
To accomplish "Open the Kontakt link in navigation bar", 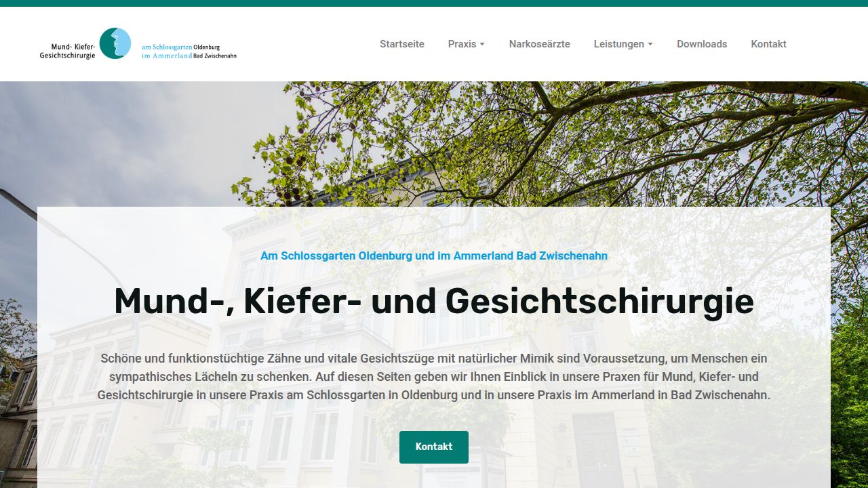I will (x=768, y=44).
